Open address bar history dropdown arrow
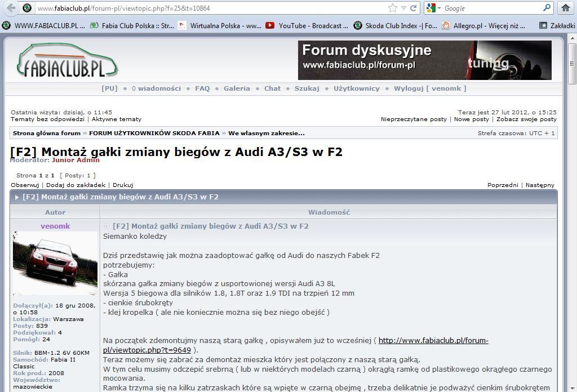The height and width of the screenshot is (392, 577). pyautogui.click(x=403, y=8)
